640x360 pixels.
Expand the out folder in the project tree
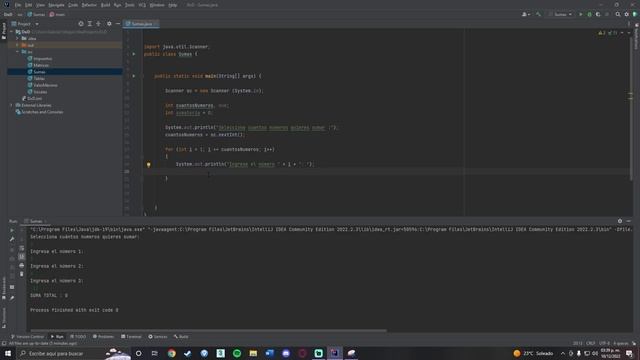18,45
